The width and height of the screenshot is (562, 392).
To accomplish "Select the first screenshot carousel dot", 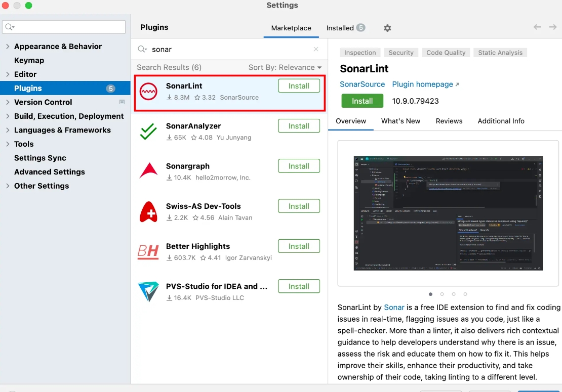I will [430, 294].
